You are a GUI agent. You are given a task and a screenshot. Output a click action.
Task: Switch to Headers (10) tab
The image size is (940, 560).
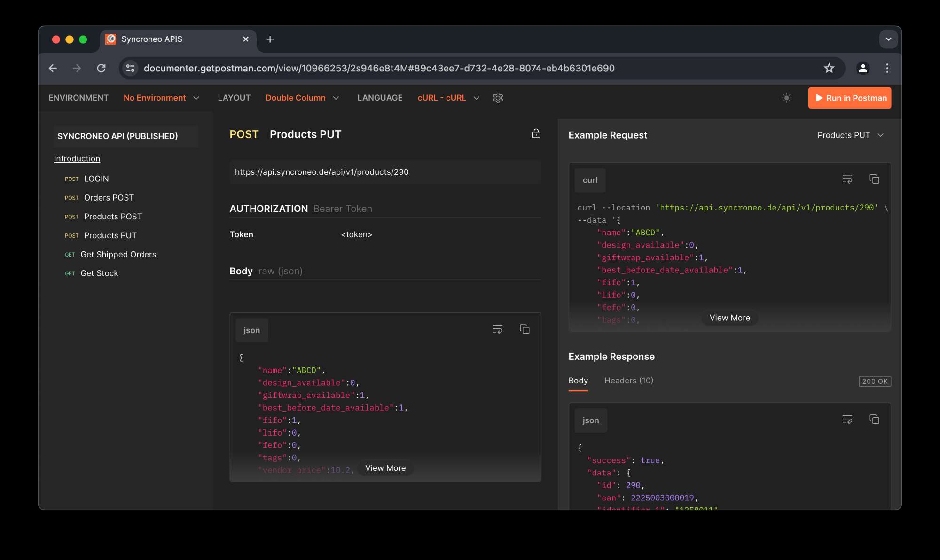pyautogui.click(x=628, y=381)
